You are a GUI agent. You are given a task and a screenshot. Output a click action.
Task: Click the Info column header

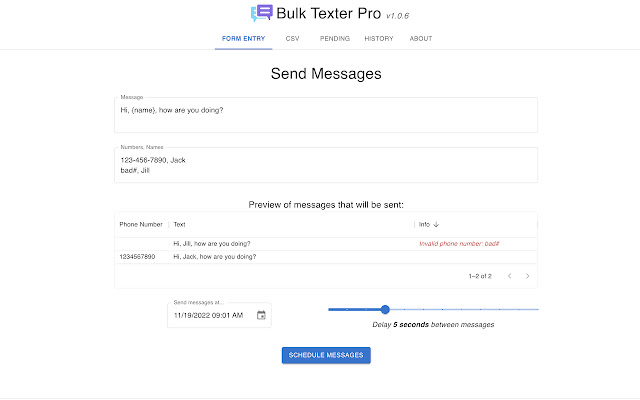[x=425, y=224]
